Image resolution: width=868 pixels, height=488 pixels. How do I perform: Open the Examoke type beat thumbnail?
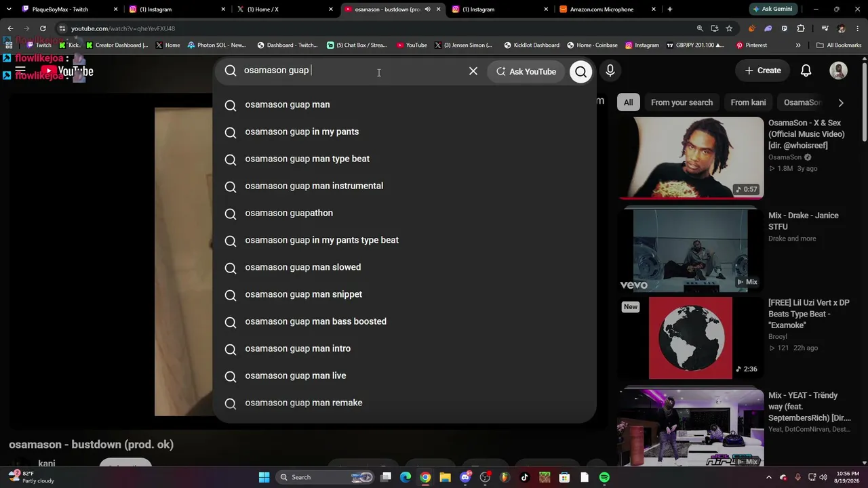click(x=691, y=338)
